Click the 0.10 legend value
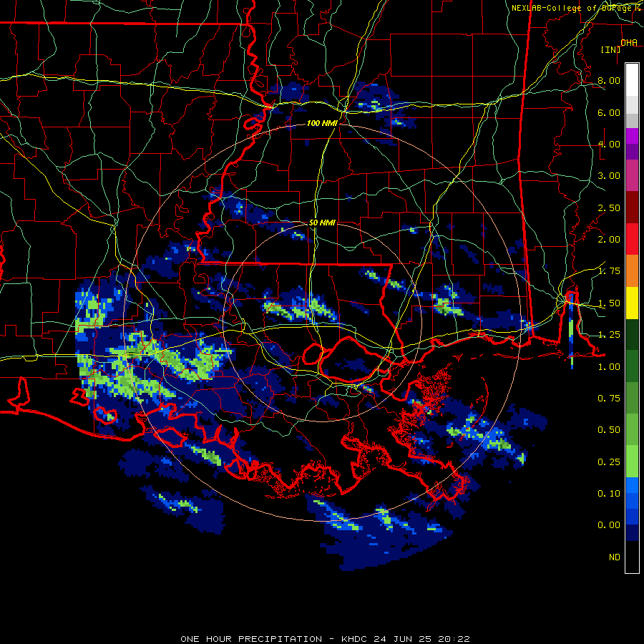The width and height of the screenshot is (644, 644). click(609, 494)
